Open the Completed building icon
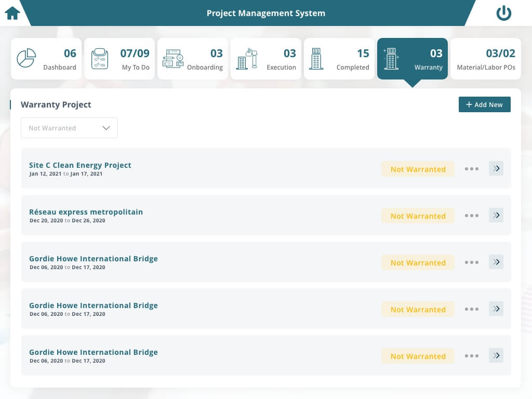The height and width of the screenshot is (399, 532). pyautogui.click(x=316, y=59)
